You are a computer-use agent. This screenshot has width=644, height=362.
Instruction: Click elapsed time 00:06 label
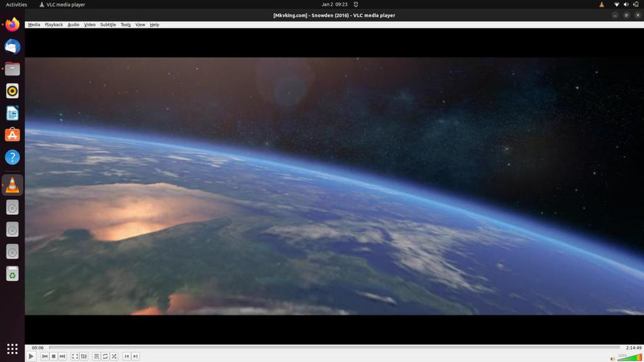(x=38, y=348)
